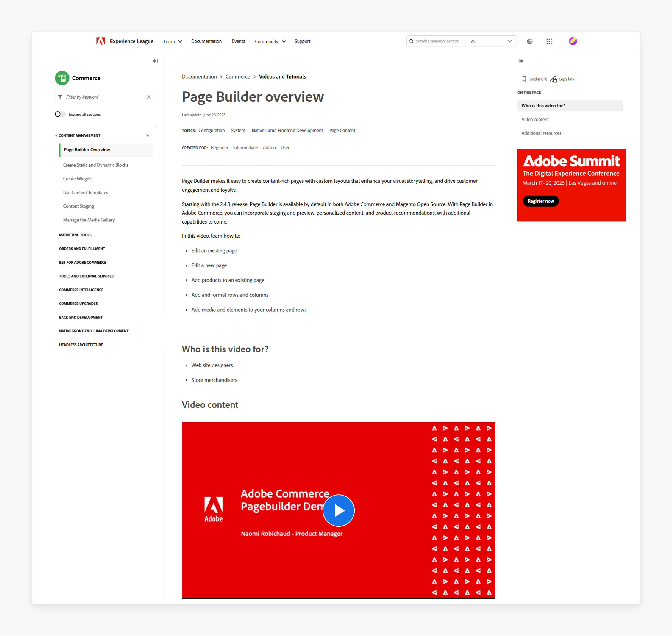
Task: Copy link to this page
Action: tap(563, 79)
